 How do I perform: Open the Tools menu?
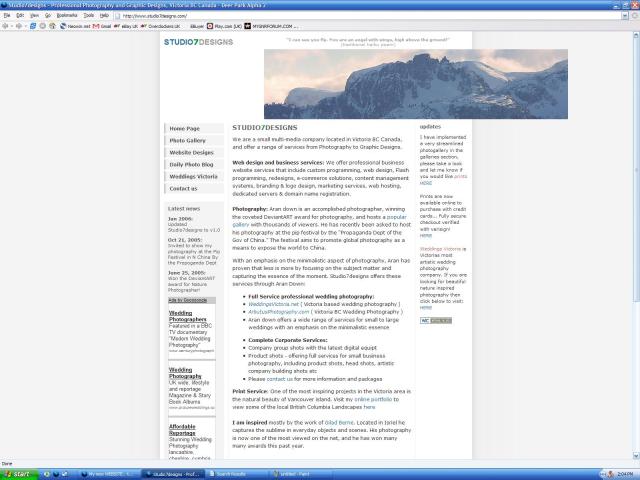coord(89,16)
